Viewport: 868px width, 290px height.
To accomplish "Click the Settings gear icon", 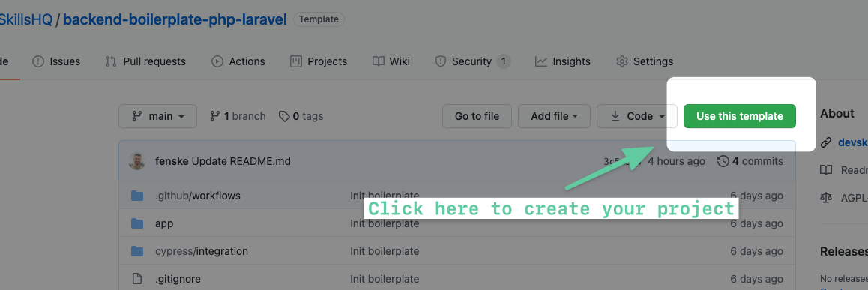I will click(622, 61).
